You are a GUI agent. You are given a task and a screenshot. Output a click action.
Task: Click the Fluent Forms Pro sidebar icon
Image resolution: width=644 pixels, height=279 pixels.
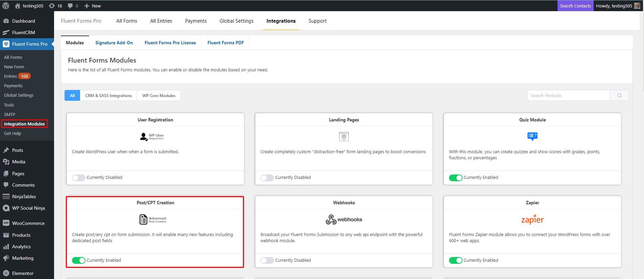6,44
